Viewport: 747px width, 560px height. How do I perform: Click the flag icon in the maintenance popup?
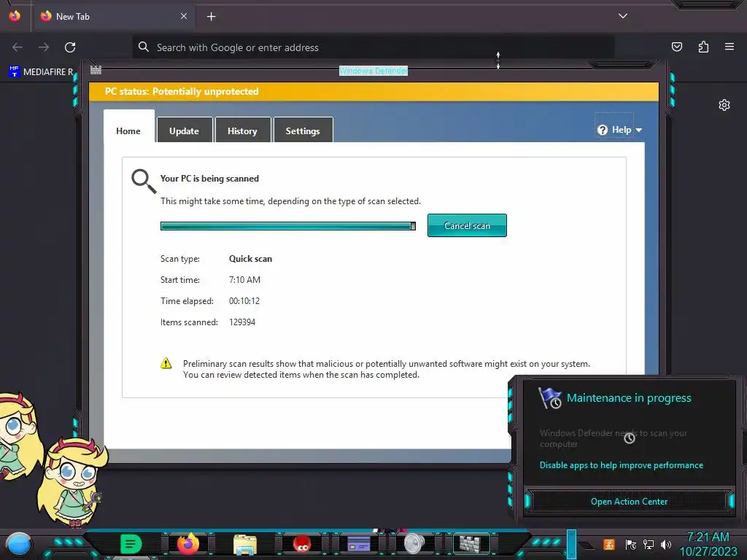pos(550,398)
